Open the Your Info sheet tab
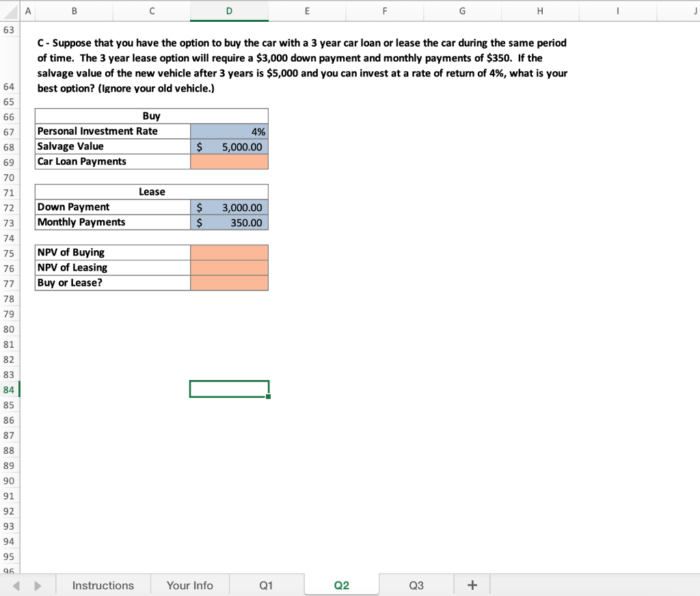 tap(189, 584)
